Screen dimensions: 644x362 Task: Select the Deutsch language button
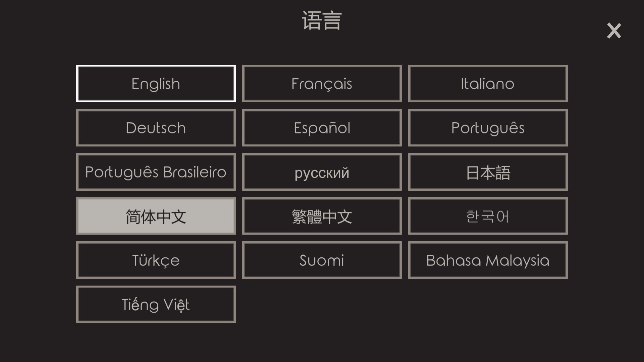(x=156, y=128)
